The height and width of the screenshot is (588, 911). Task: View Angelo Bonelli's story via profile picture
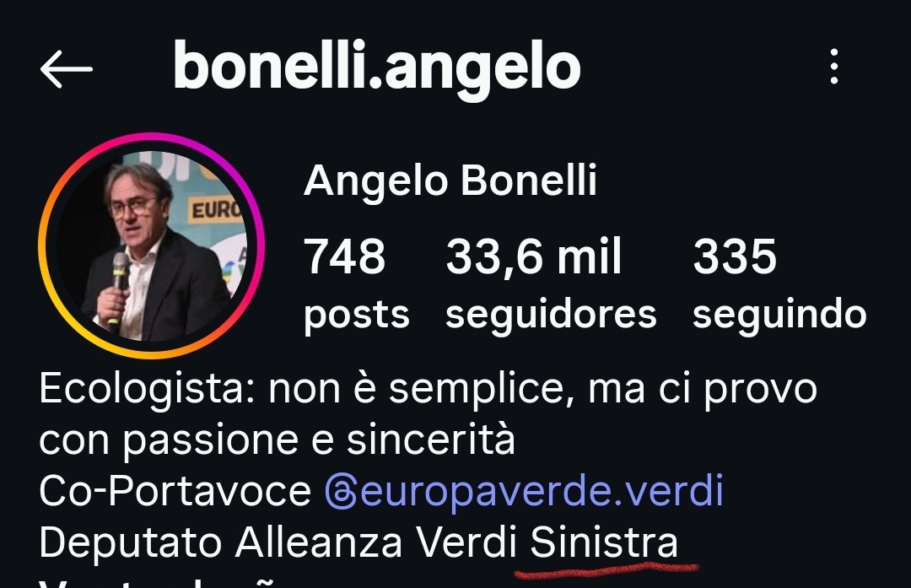(x=151, y=245)
